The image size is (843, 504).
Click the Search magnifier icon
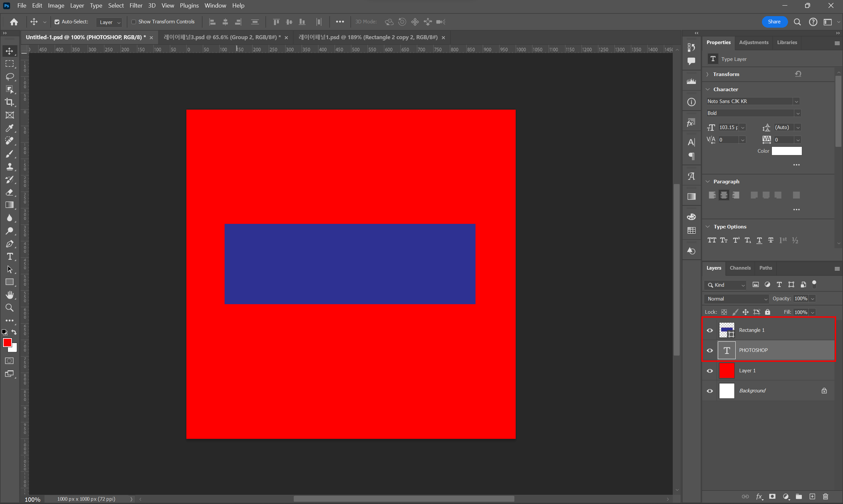pos(797,22)
